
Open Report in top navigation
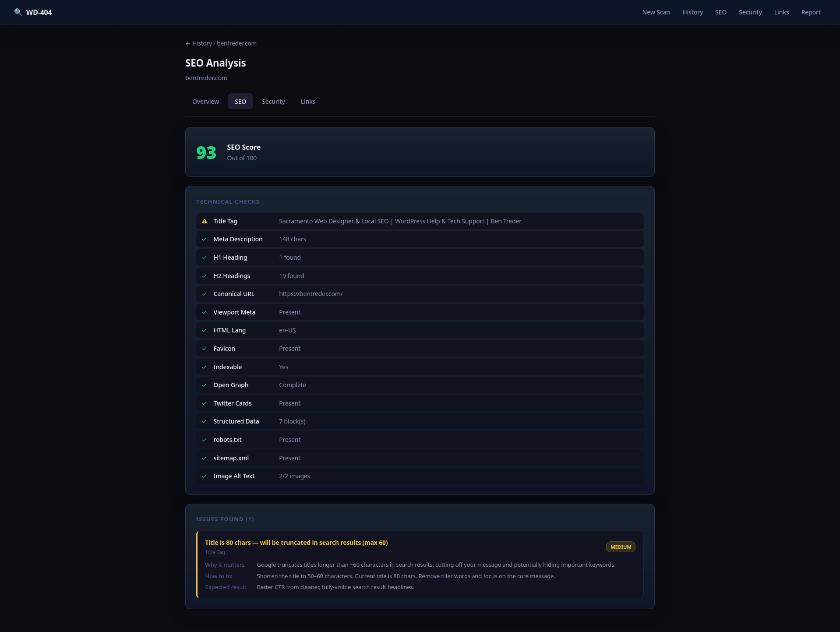pyautogui.click(x=811, y=12)
